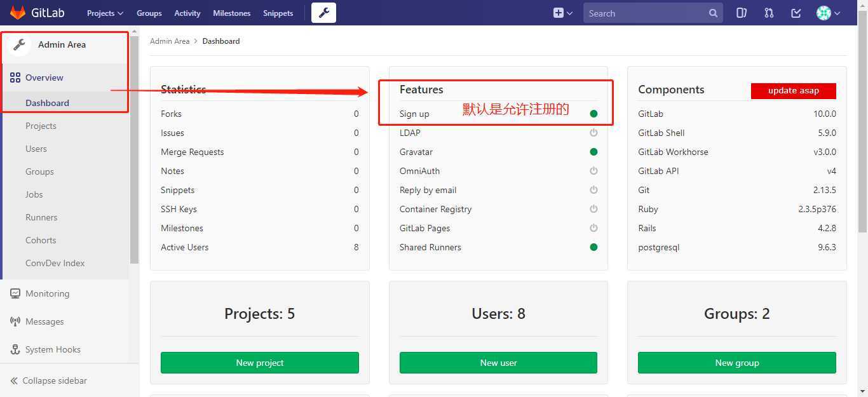Viewport: 868px width, 397px height.
Task: Click the Admin Area wrench avatar icon
Action: click(19, 44)
